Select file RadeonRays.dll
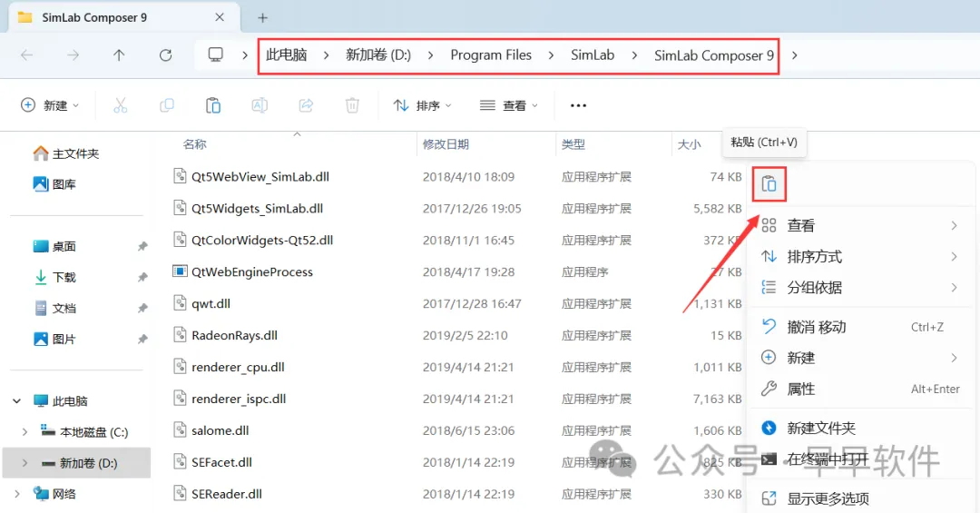Image resolution: width=980 pixels, height=513 pixels. 234,335
